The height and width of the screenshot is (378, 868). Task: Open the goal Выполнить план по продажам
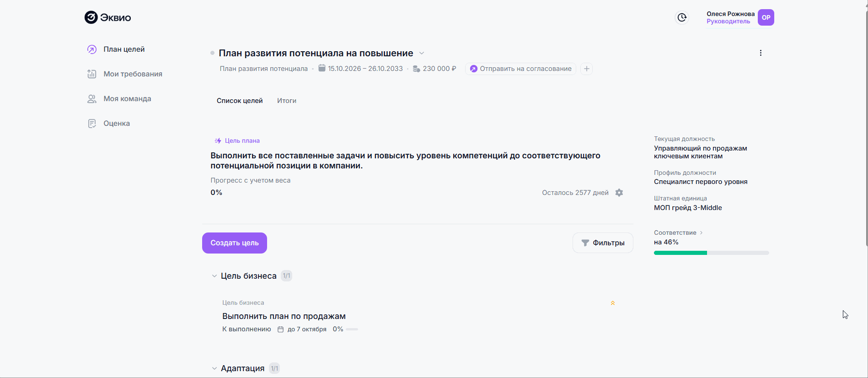pyautogui.click(x=284, y=316)
